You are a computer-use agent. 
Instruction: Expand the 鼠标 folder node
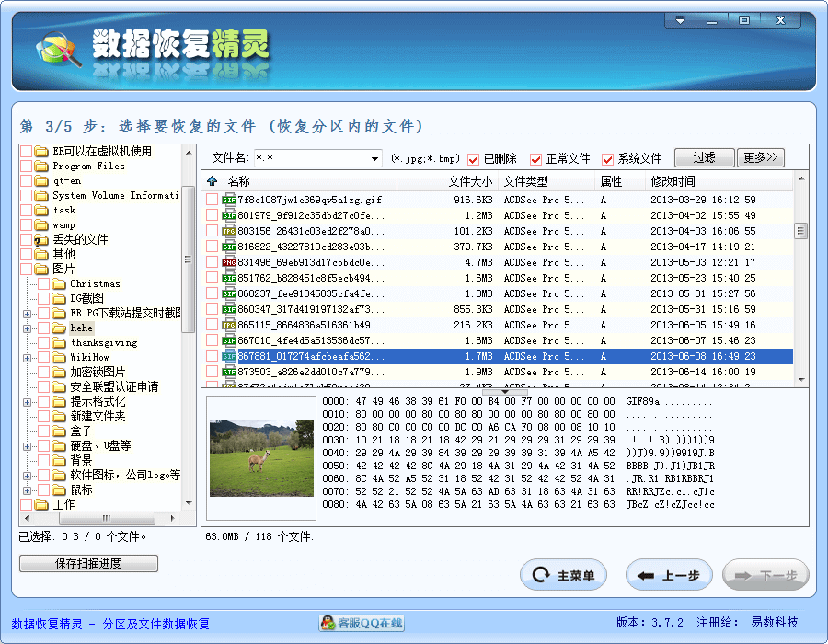(27, 490)
